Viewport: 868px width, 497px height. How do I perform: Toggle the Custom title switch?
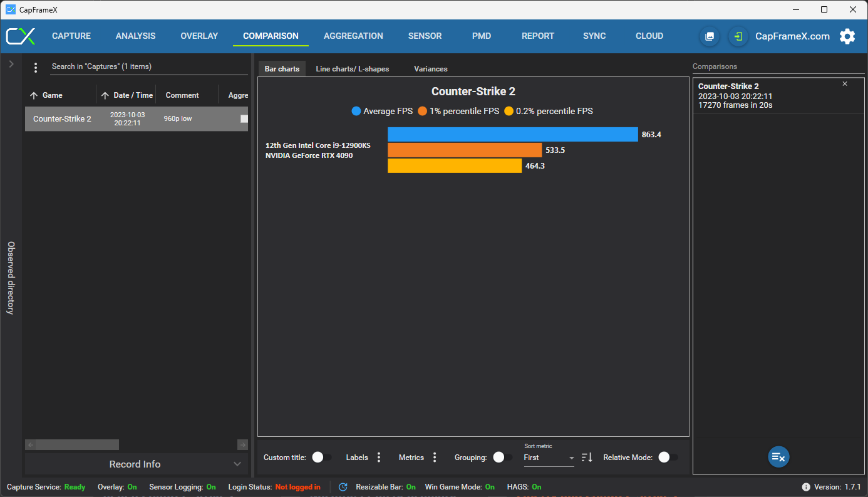tap(322, 458)
